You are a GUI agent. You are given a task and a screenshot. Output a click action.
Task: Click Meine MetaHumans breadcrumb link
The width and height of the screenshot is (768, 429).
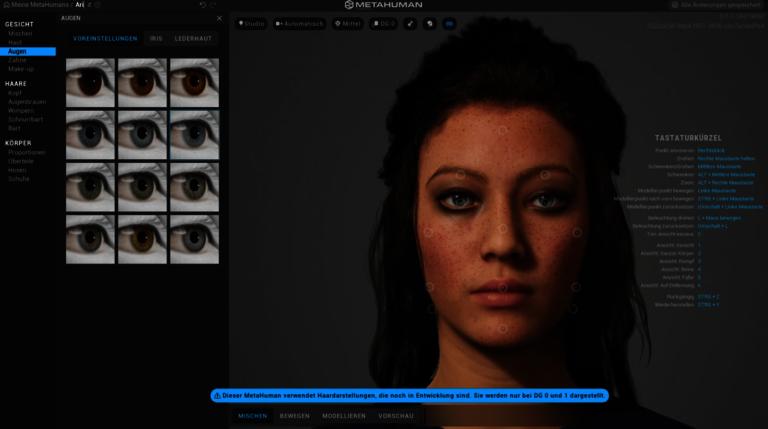tap(40, 5)
